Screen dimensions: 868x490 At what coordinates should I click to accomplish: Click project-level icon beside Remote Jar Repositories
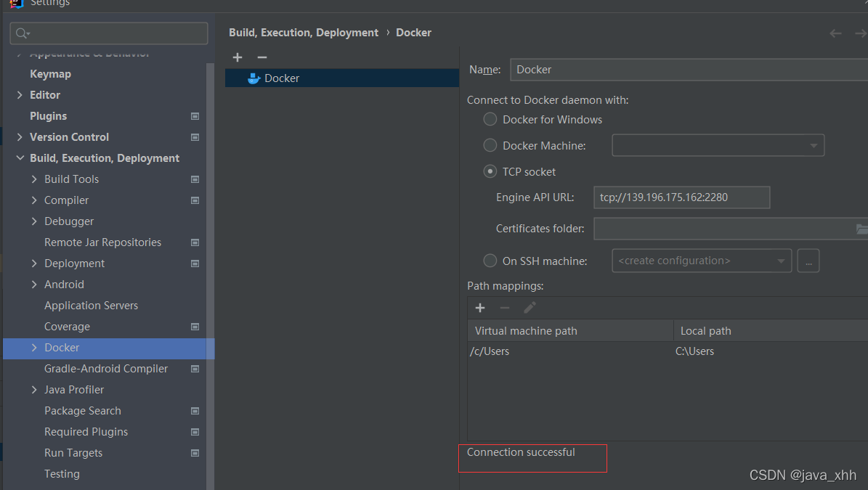click(x=195, y=242)
